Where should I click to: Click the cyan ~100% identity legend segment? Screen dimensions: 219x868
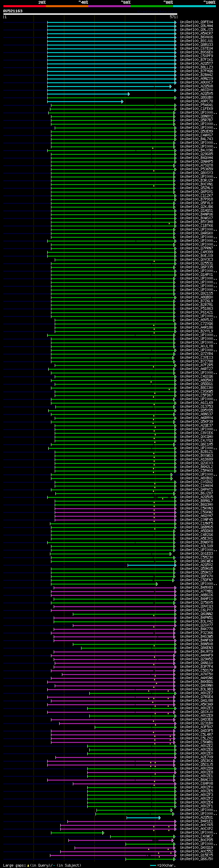pyautogui.click(x=194, y=6)
